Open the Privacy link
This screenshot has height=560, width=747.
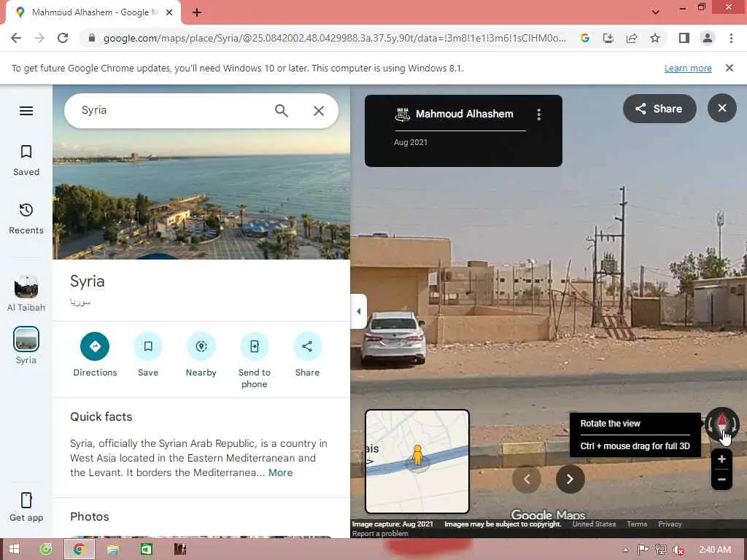click(x=670, y=524)
